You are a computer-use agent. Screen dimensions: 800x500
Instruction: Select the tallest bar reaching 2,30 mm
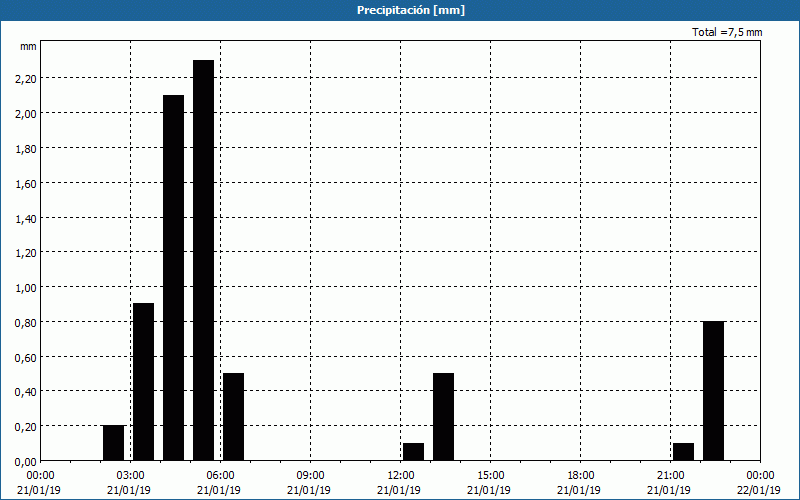(x=204, y=260)
